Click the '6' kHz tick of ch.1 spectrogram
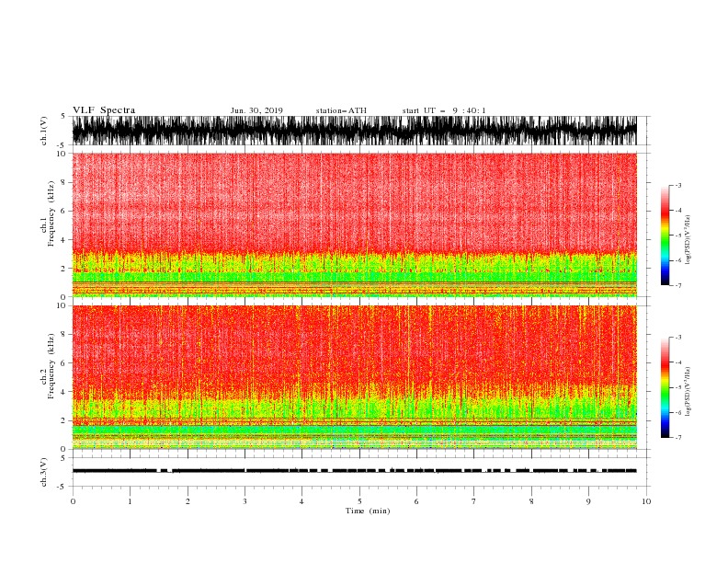 [x=63, y=212]
